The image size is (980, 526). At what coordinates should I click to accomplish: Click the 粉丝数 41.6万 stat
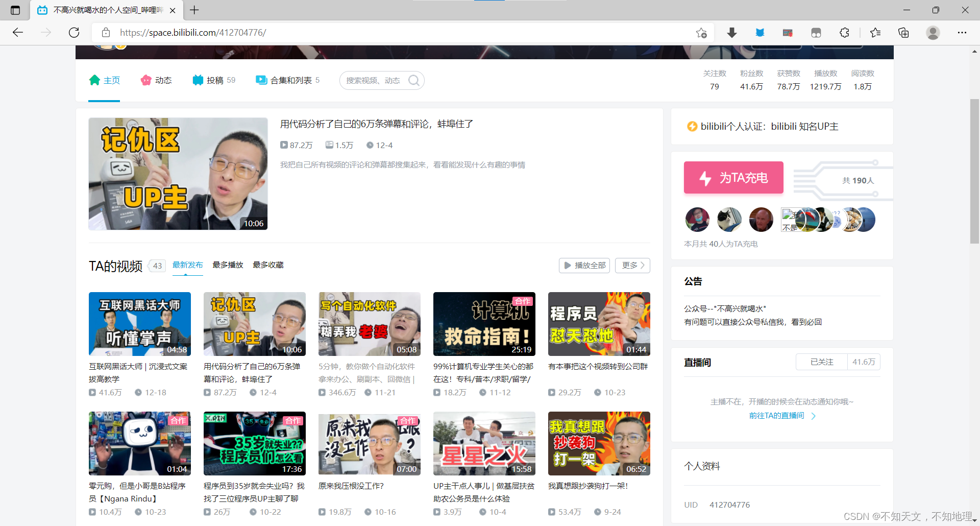point(751,80)
